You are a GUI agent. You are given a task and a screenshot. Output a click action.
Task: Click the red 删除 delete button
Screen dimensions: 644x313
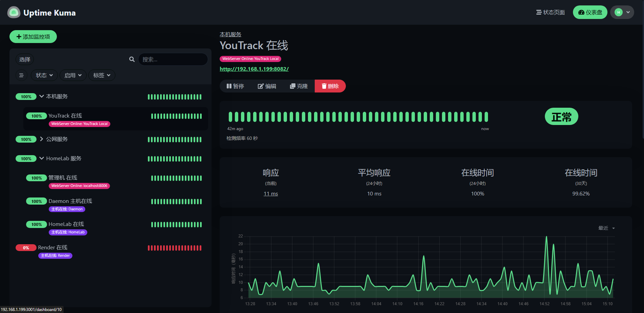click(330, 86)
